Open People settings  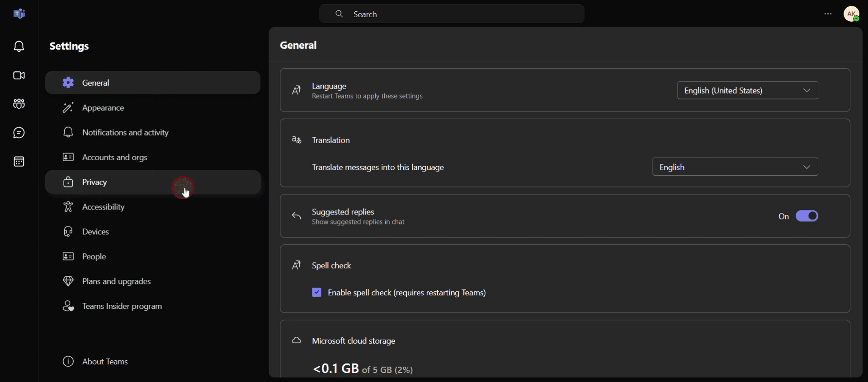point(153,256)
